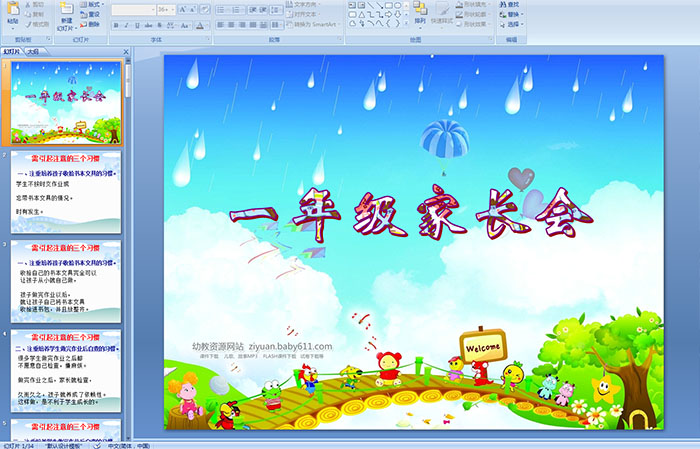Image resolution: width=700 pixels, height=449 pixels.
Task: Open the Clipboard group dialog launcher
Action: pos(48,39)
